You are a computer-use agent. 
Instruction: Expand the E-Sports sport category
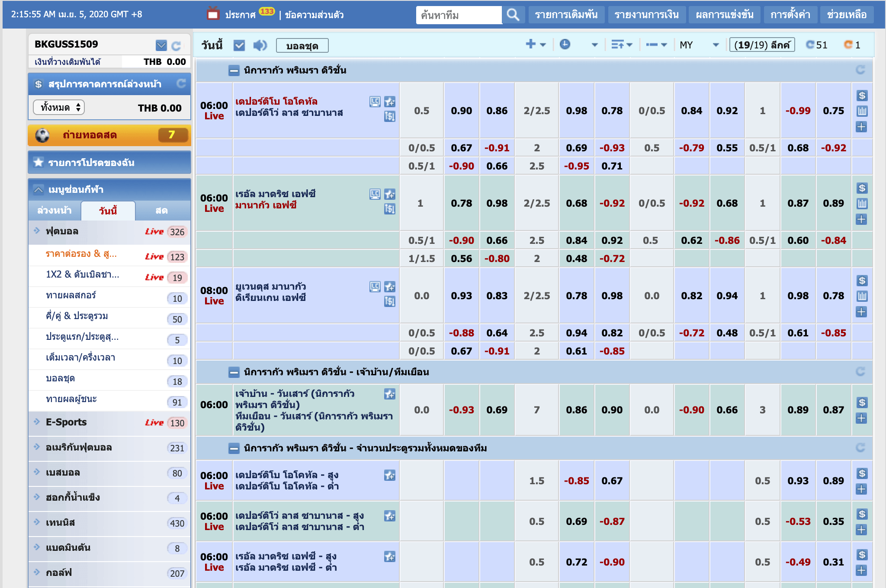point(66,422)
